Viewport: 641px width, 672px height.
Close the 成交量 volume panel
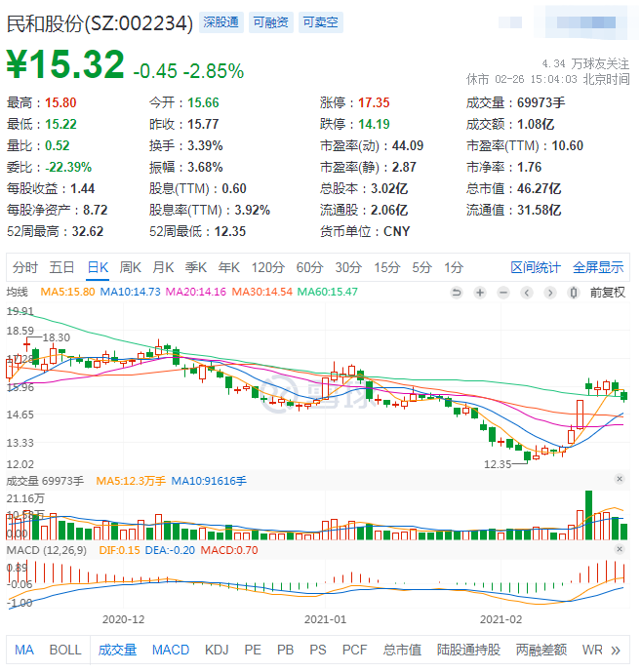coord(620,479)
